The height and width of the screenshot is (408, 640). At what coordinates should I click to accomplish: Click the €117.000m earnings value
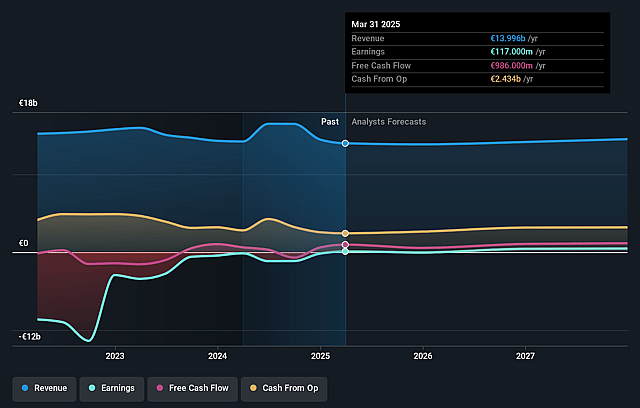pos(511,52)
